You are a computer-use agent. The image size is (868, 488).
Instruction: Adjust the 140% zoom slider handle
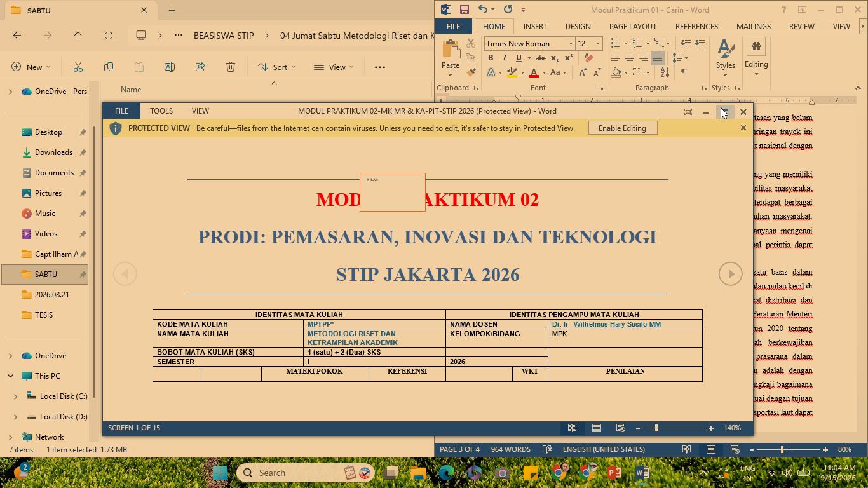click(x=656, y=428)
